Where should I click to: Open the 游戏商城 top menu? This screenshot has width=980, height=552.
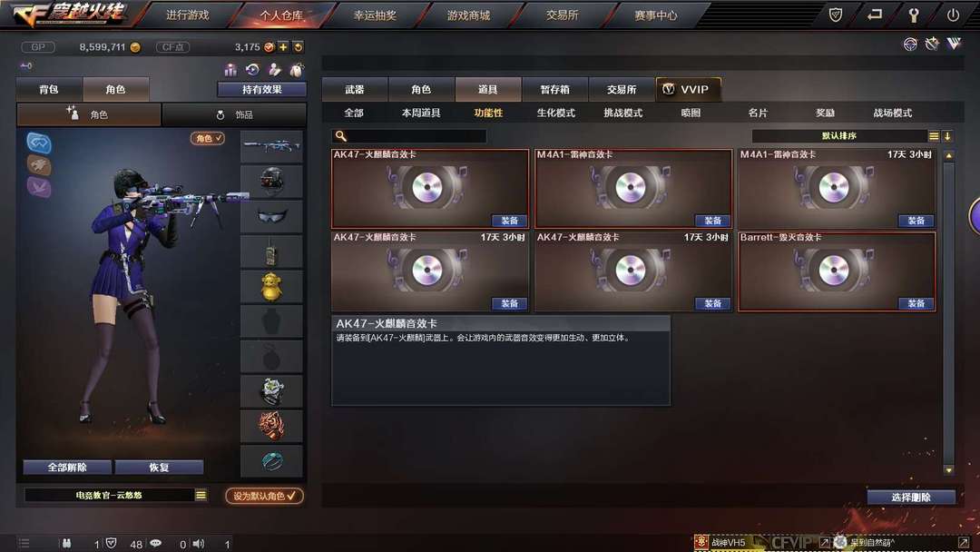tap(468, 15)
